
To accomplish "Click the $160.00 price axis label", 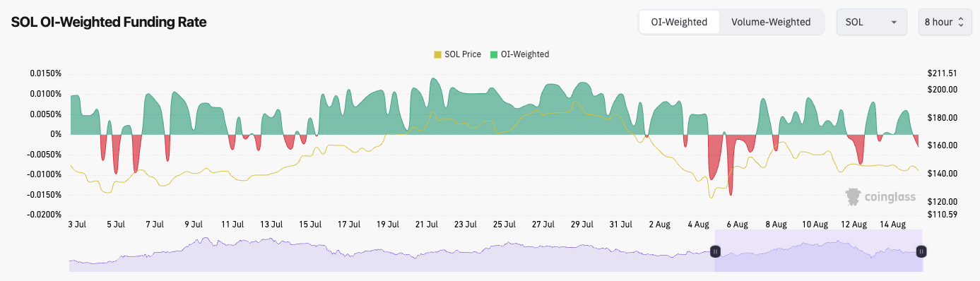I will (x=943, y=145).
